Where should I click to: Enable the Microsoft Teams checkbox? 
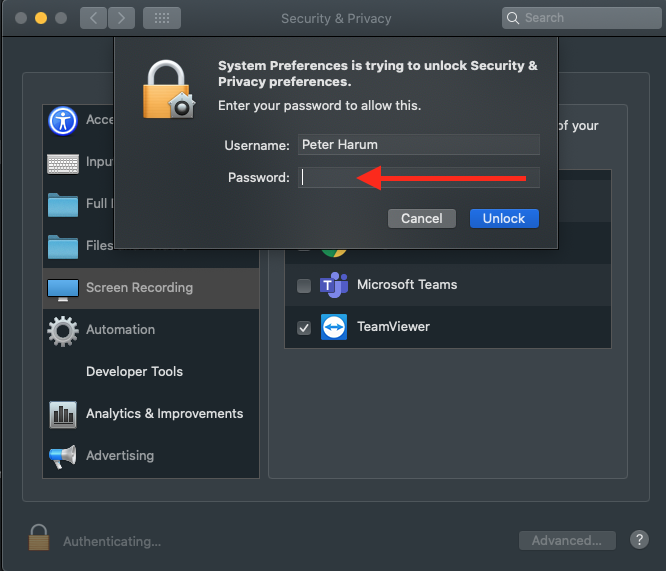(304, 286)
